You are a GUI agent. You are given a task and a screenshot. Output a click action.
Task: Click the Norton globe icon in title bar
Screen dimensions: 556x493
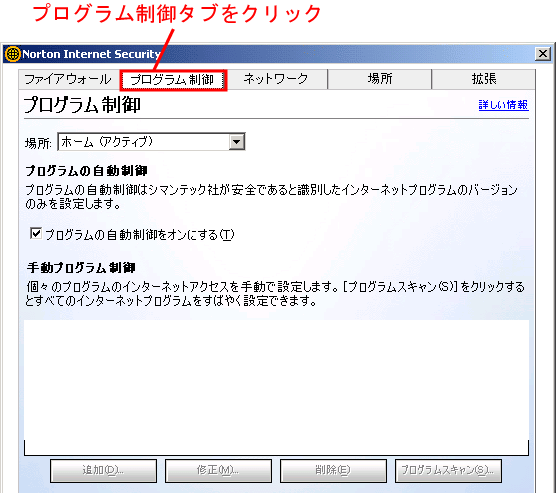(12, 54)
